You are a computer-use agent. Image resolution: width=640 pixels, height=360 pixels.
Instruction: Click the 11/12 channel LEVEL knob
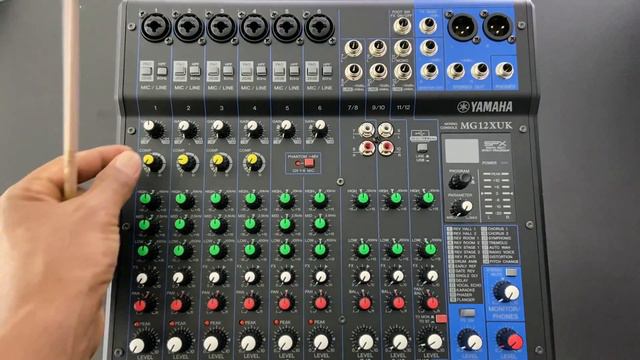pyautogui.click(x=433, y=340)
